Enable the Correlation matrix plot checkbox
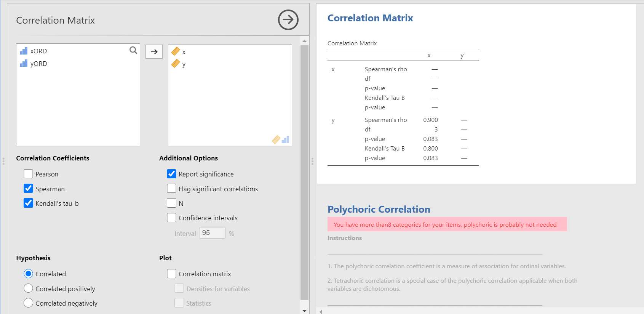Image resolution: width=644 pixels, height=314 pixels. click(x=172, y=274)
